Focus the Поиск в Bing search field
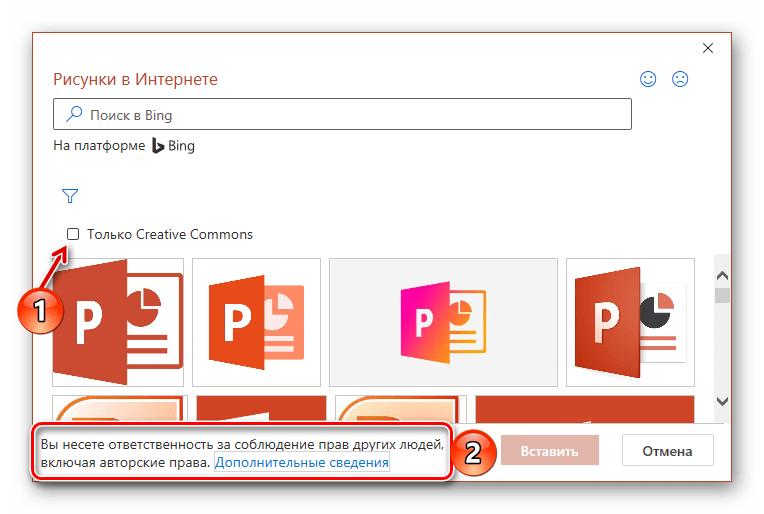The height and width of the screenshot is (514, 764). [x=343, y=114]
